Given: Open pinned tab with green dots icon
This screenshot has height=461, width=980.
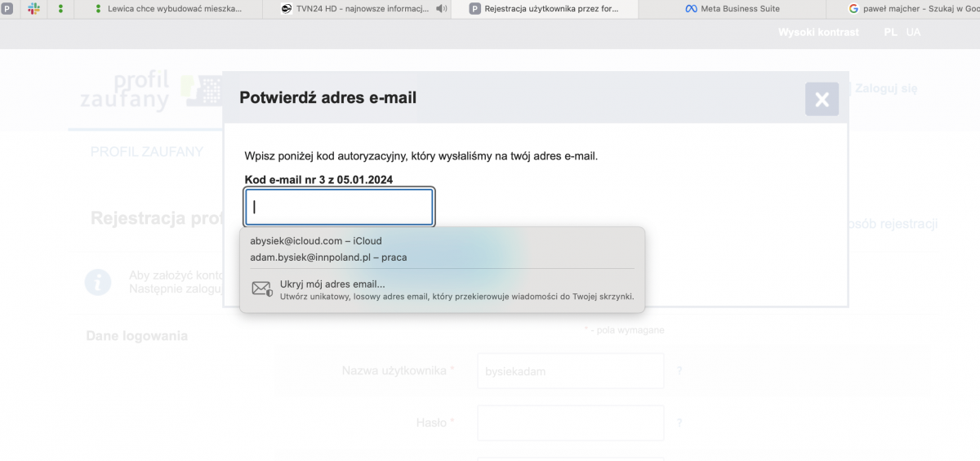Looking at the screenshot, I should 60,8.
